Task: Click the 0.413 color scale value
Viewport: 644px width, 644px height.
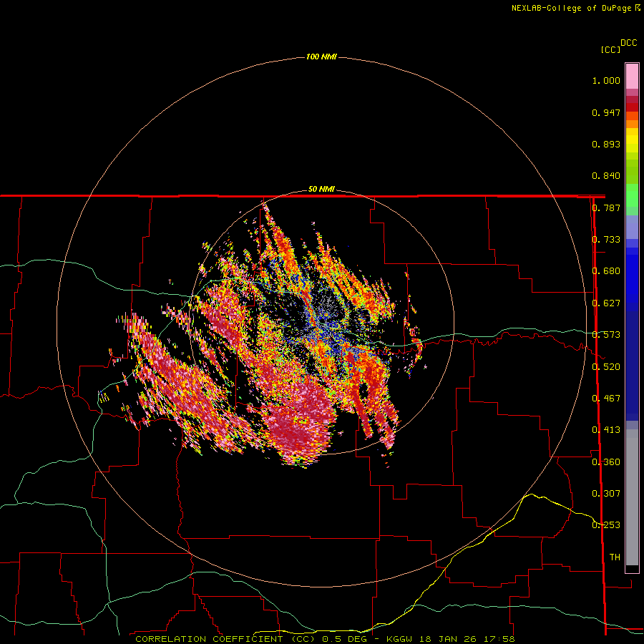Action: pos(606,430)
